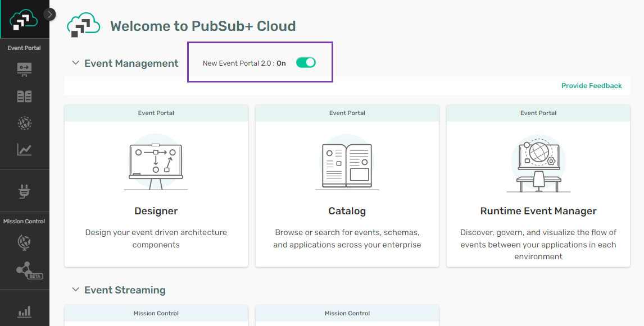Click the 'Design your event driven architecture' description

[x=156, y=238]
